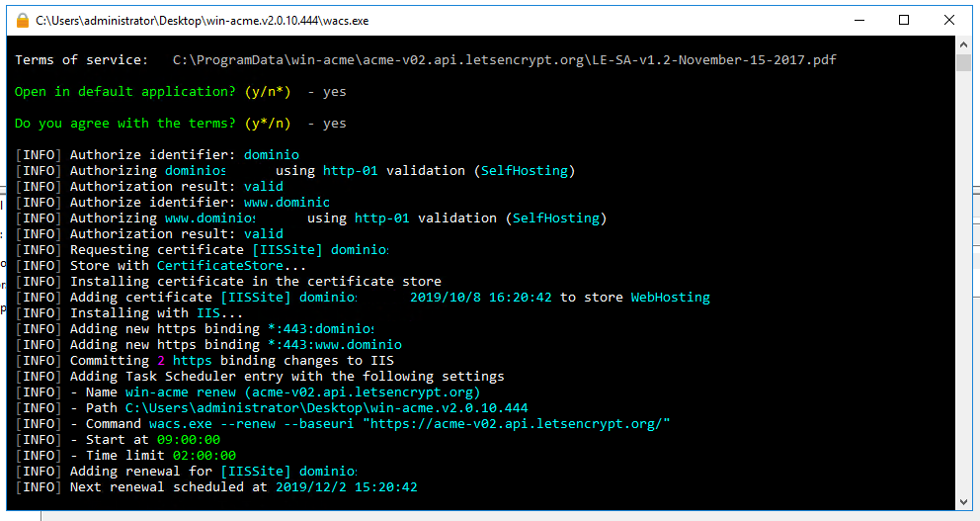The height and width of the screenshot is (521, 980).
Task: Click next renewal date 2019/12/2 15:20:42
Action: pos(346,486)
